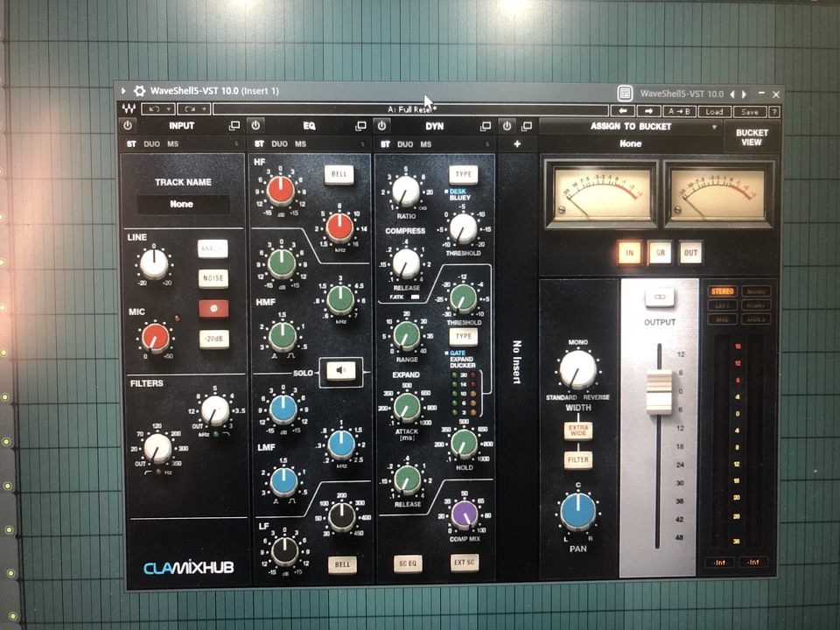Click the blue PAN knob
This screenshot has height=630, width=840.
click(577, 512)
